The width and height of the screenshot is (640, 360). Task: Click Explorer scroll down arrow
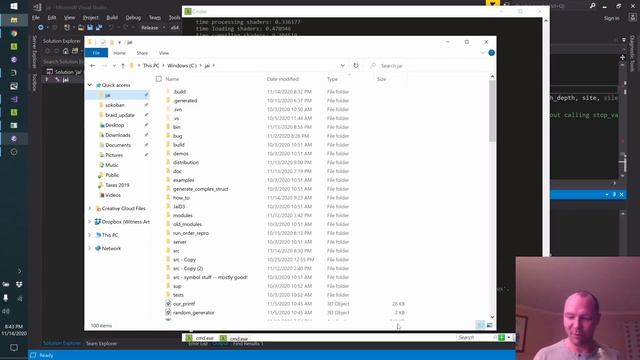tap(492, 317)
